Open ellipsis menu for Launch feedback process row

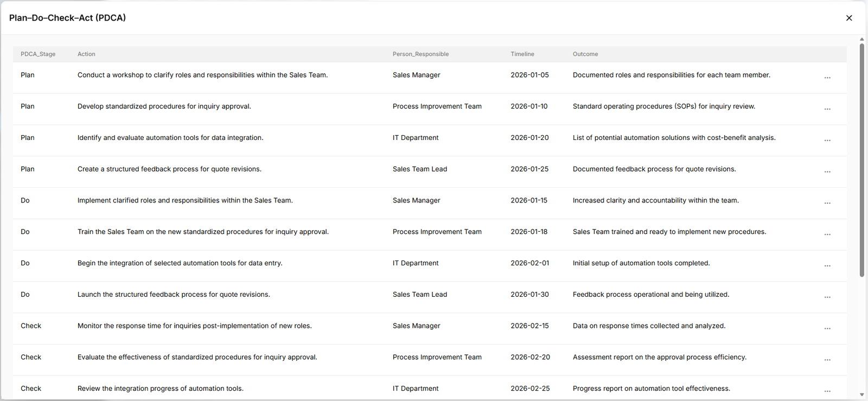[827, 297]
